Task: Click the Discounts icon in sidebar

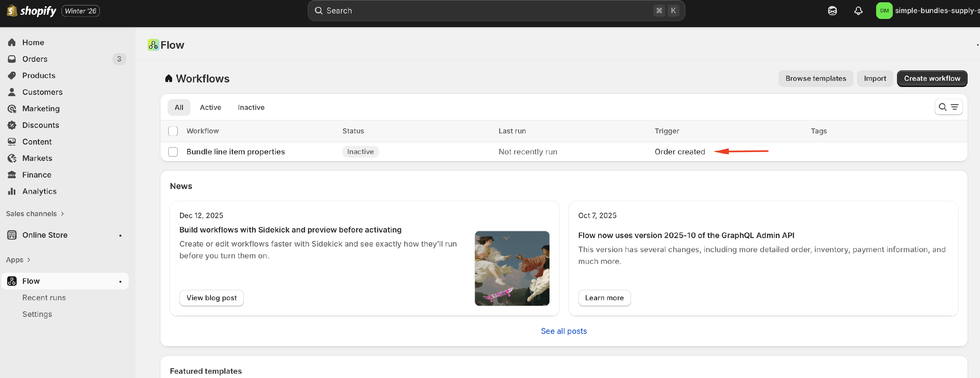Action: click(x=12, y=125)
